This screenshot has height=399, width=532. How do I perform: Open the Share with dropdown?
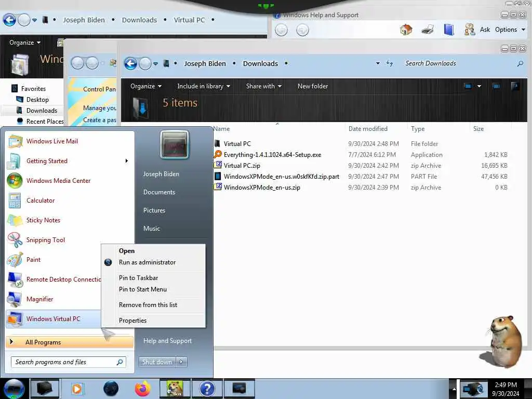(x=263, y=86)
